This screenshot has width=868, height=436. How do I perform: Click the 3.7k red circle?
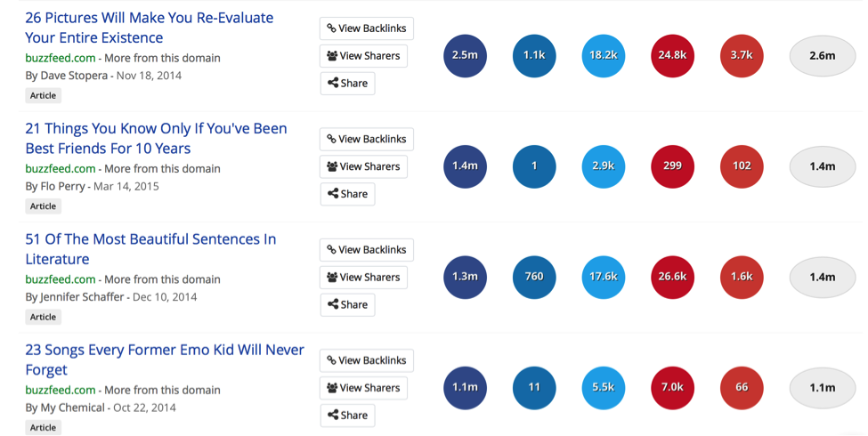pos(742,55)
